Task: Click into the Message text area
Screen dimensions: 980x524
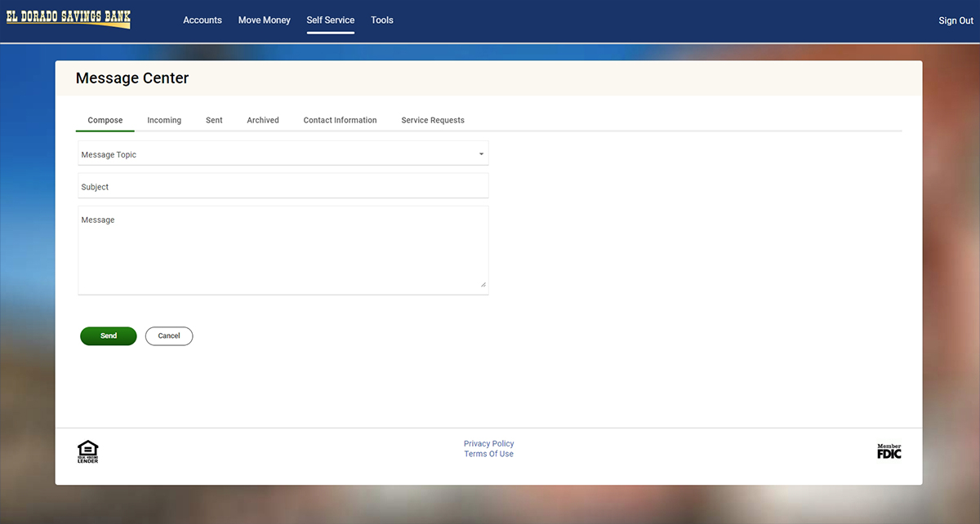Action: 283,250
